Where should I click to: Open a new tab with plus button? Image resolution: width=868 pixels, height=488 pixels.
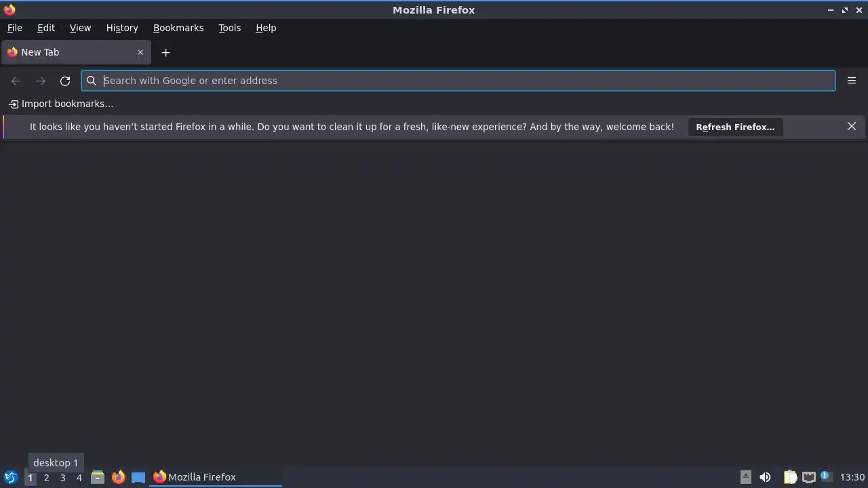tap(165, 52)
